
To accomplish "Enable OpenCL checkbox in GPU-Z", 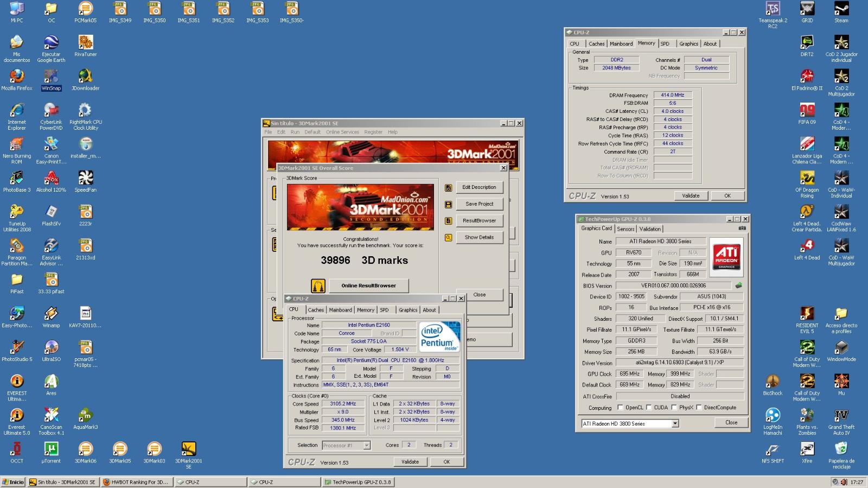I will [620, 407].
